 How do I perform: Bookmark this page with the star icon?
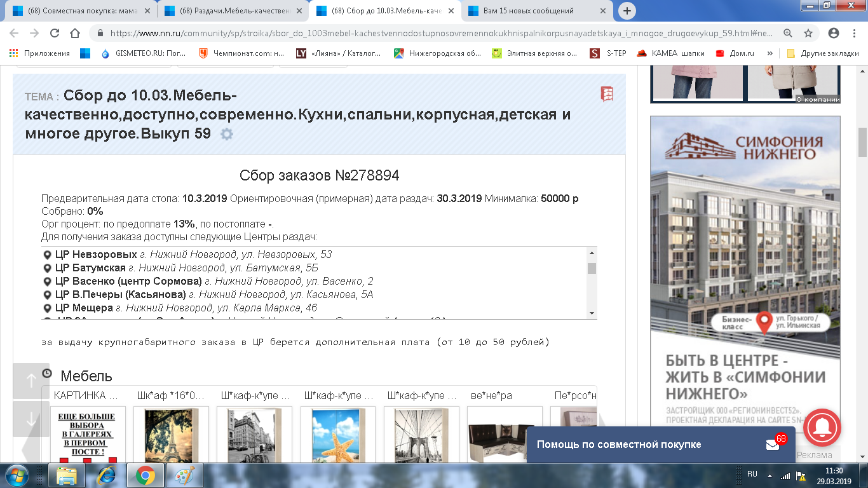808,34
